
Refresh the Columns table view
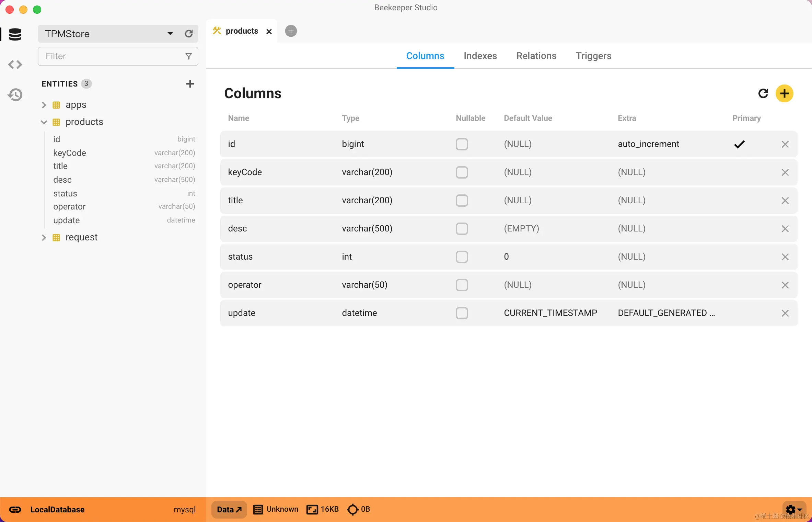763,93
